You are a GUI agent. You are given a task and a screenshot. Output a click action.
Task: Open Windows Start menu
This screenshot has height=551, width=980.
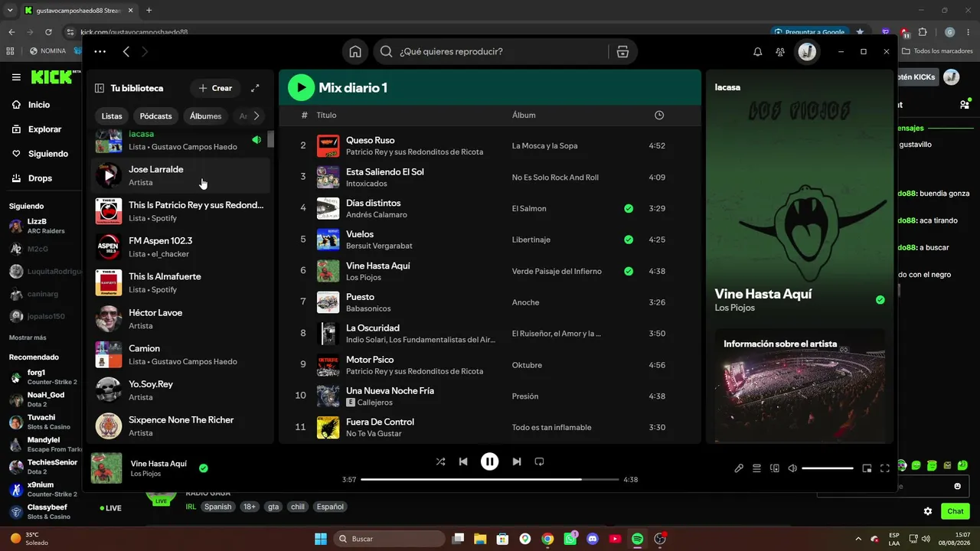click(x=321, y=539)
